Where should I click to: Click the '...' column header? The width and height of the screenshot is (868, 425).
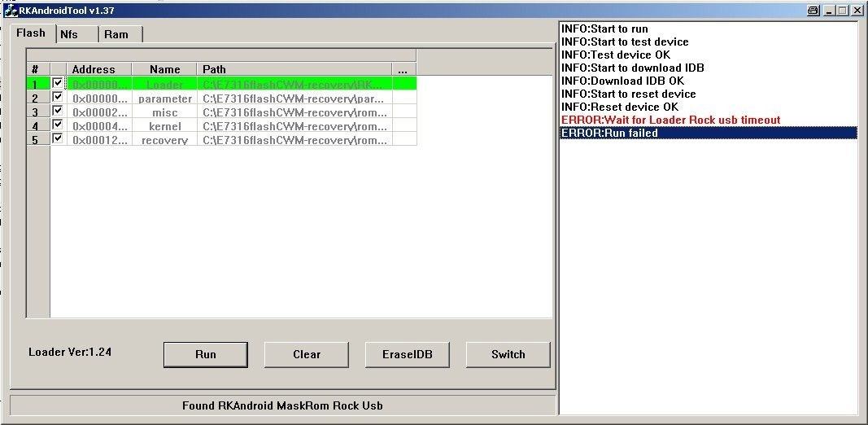pyautogui.click(x=404, y=69)
